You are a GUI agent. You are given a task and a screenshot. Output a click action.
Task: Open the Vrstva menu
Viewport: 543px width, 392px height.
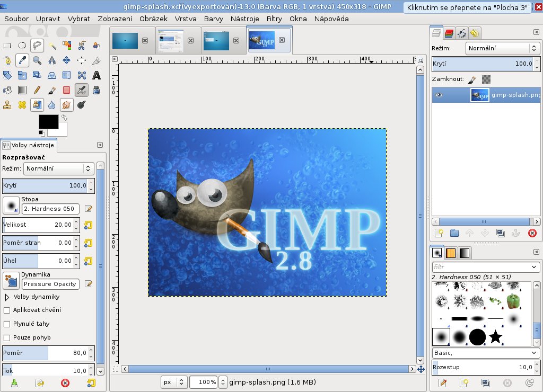186,19
